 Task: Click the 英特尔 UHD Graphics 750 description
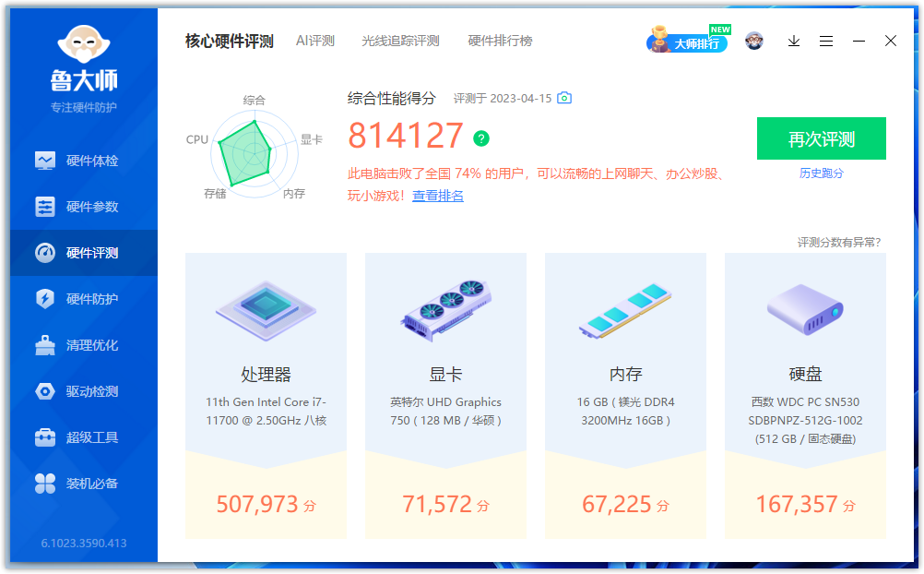(445, 412)
